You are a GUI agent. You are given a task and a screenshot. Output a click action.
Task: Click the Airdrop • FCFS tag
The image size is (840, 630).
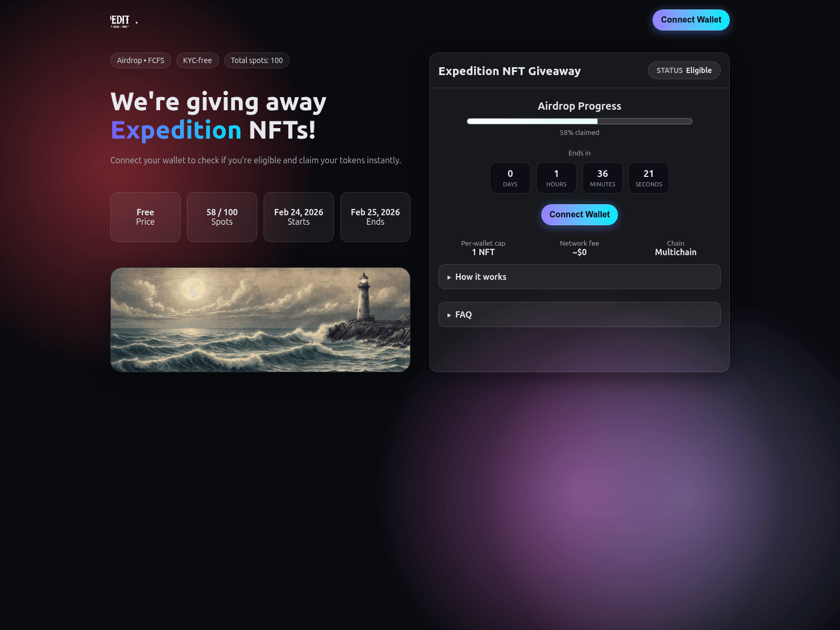pyautogui.click(x=141, y=60)
